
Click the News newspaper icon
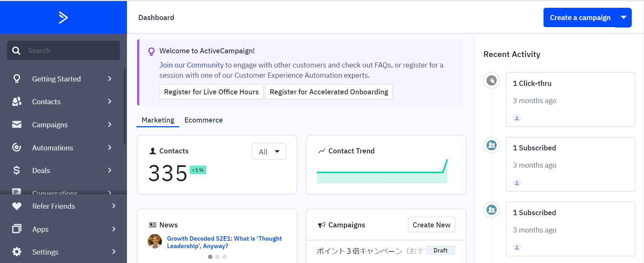153,225
